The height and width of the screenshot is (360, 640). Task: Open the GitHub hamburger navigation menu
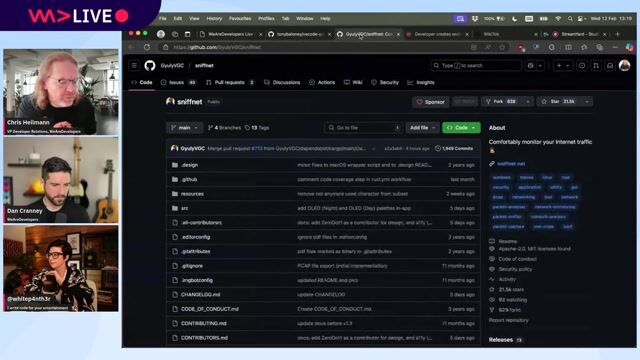pos(134,66)
